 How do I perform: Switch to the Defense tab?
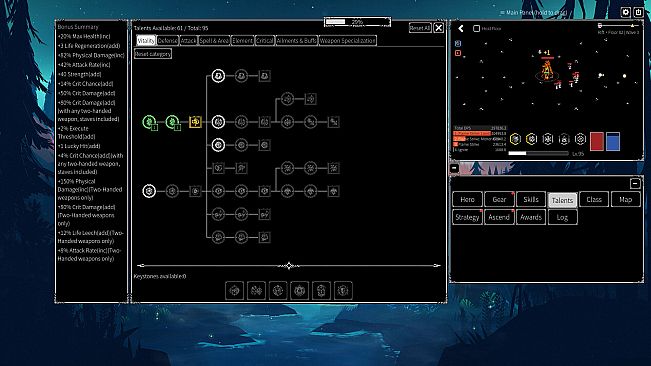point(168,40)
